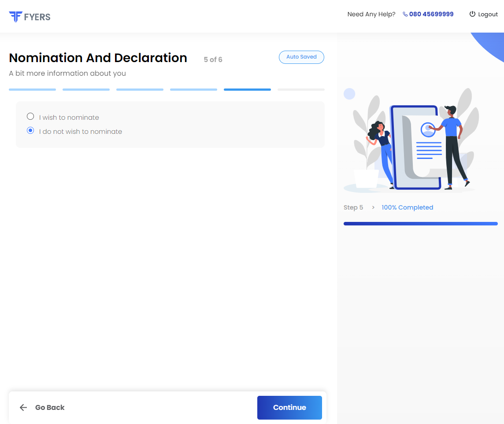Viewport: 504px width, 424px height.
Task: Click the active fifth step segment
Action: (247, 90)
